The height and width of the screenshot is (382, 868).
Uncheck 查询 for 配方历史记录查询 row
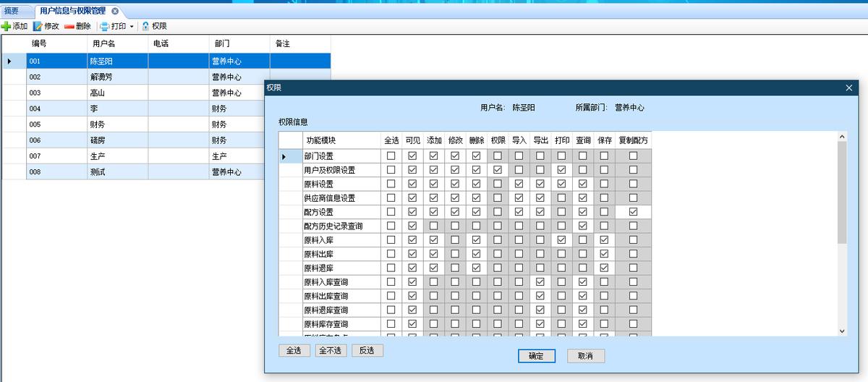(583, 226)
